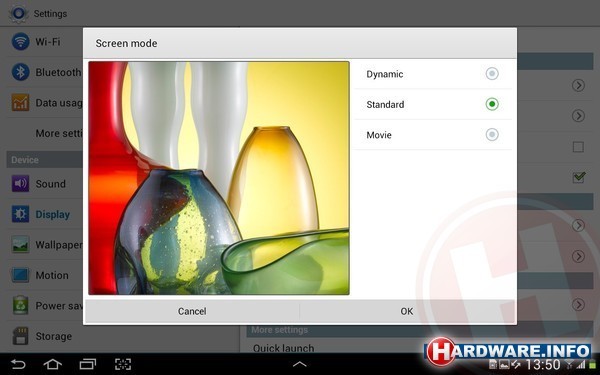The image size is (600, 375).
Task: Tap the Data usage chart icon
Action: pyautogui.click(x=20, y=103)
